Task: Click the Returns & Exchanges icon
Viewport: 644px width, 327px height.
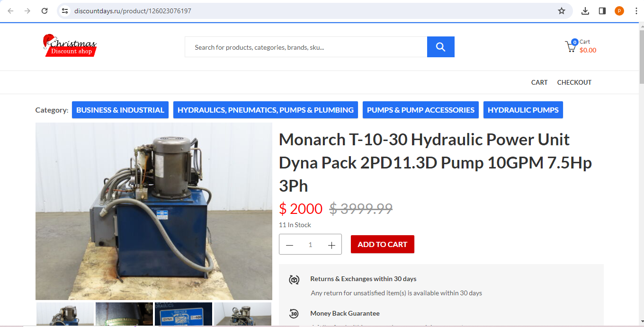Action: pyautogui.click(x=294, y=280)
